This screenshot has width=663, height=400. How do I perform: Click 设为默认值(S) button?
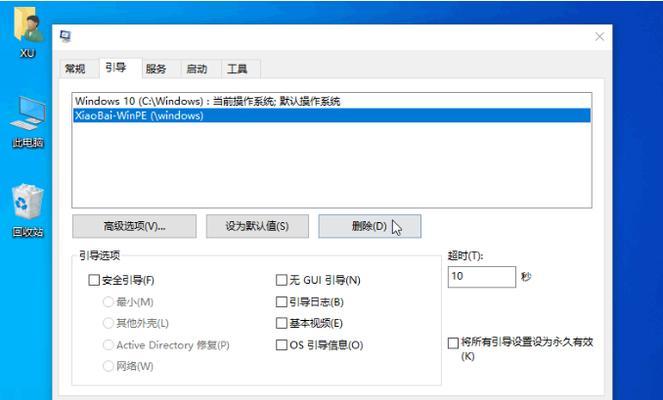point(257,226)
